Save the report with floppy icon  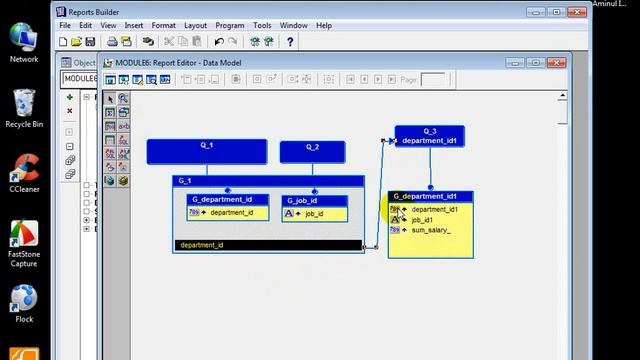pos(90,42)
